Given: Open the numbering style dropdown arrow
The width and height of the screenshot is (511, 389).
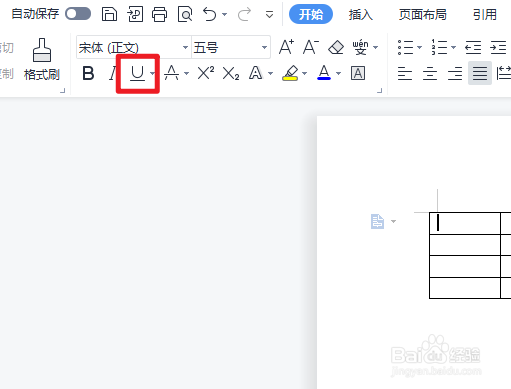Looking at the screenshot, I should 453,47.
